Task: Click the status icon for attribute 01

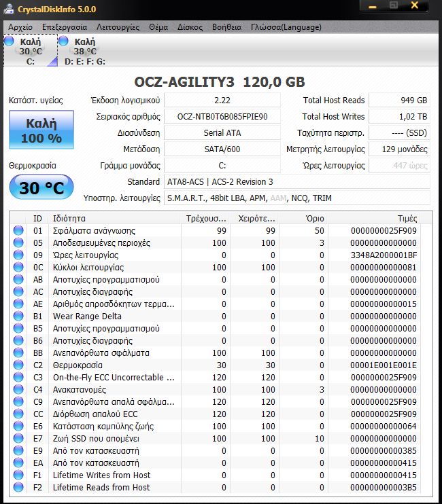Action: click(18, 230)
